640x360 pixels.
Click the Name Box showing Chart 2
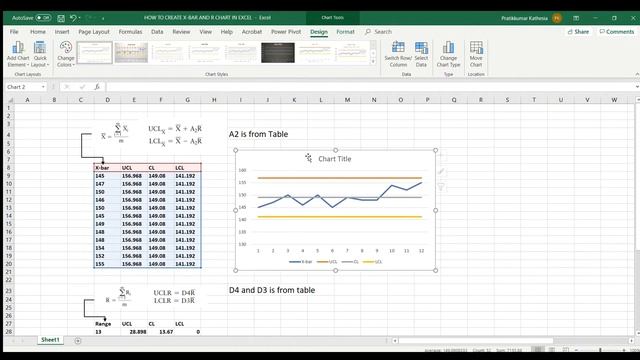23,87
